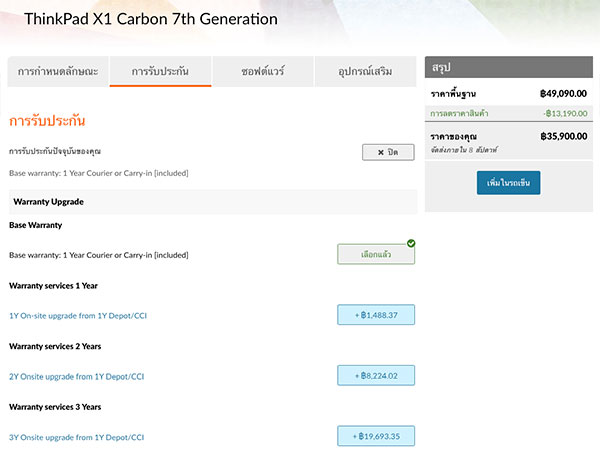Add the 3Y Onsite upgrade for ฿19,693.35
600x458 pixels.
376,436
